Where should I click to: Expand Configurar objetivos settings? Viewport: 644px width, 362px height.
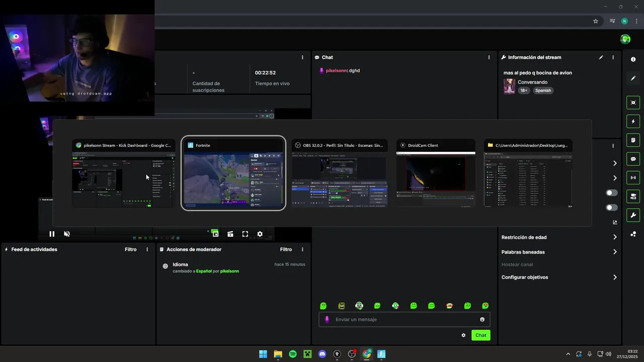pyautogui.click(x=559, y=277)
